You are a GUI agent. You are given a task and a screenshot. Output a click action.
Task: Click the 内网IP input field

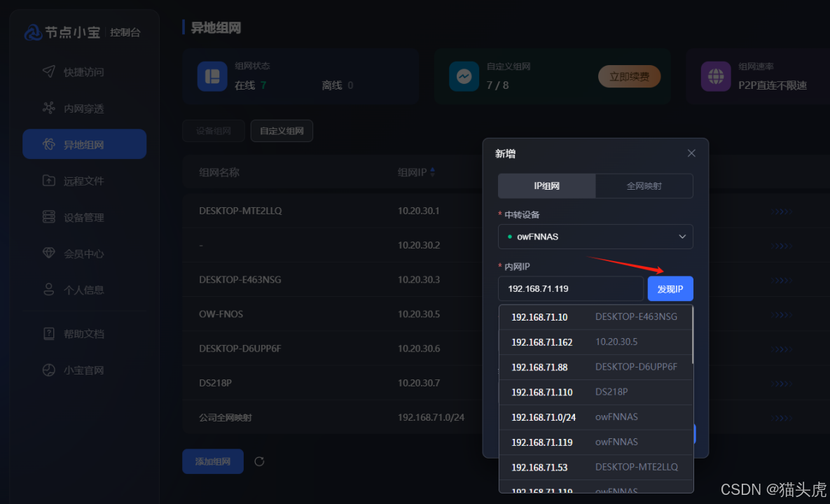tap(570, 288)
